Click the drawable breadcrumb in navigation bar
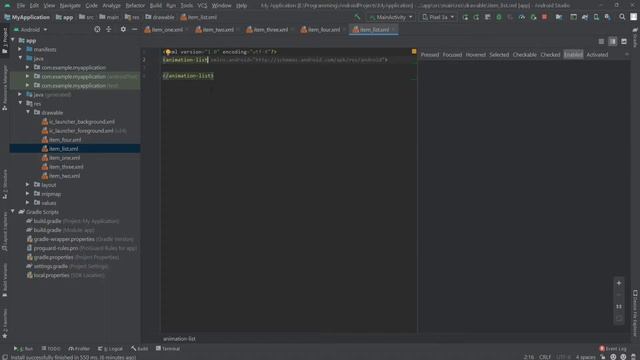Image resolution: width=640 pixels, height=360 pixels. [160, 17]
